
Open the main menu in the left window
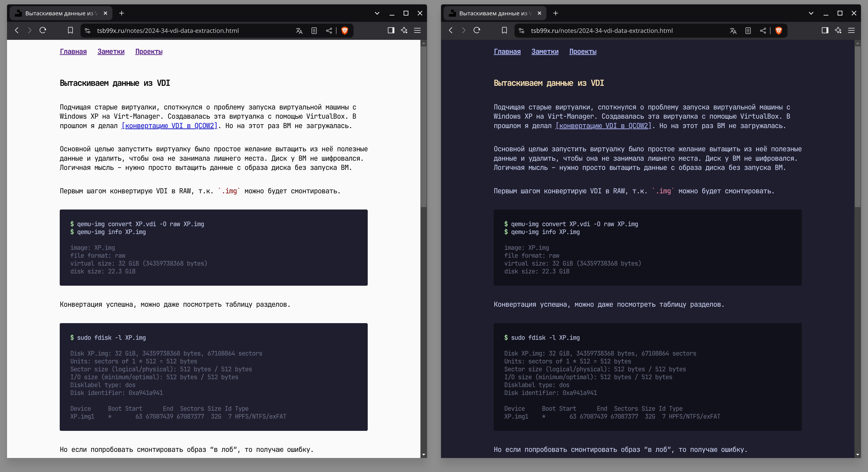pyautogui.click(x=418, y=30)
